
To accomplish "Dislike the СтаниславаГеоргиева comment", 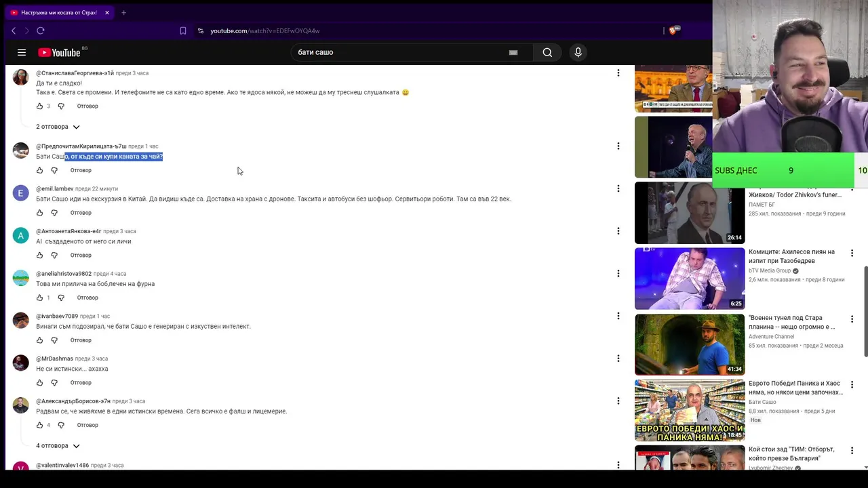I will click(x=61, y=106).
